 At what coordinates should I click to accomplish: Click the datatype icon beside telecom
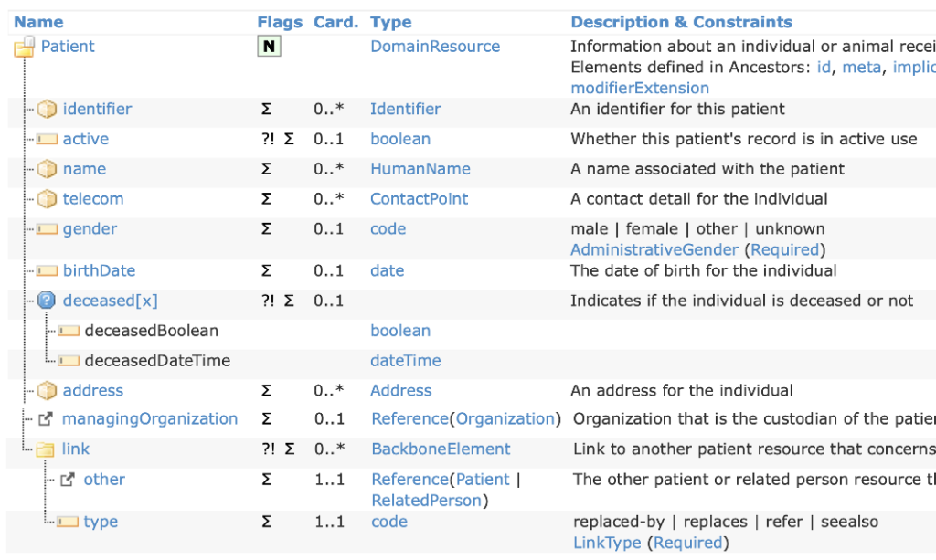(47, 198)
